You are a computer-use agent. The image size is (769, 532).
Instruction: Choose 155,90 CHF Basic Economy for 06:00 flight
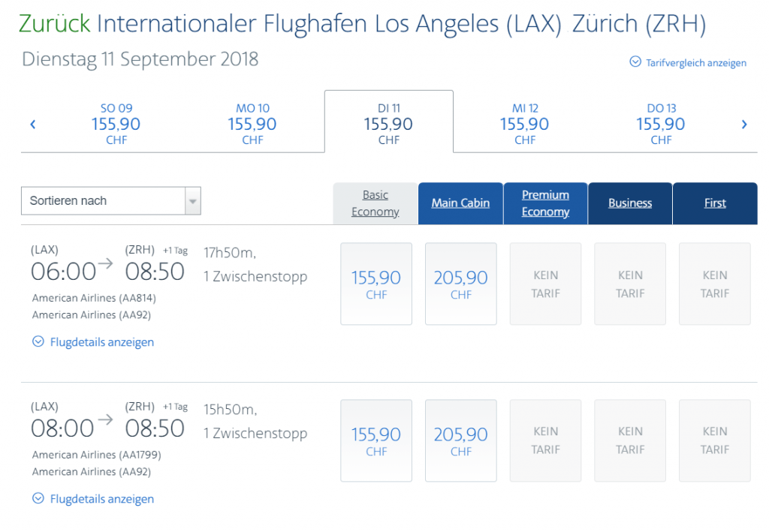376,284
